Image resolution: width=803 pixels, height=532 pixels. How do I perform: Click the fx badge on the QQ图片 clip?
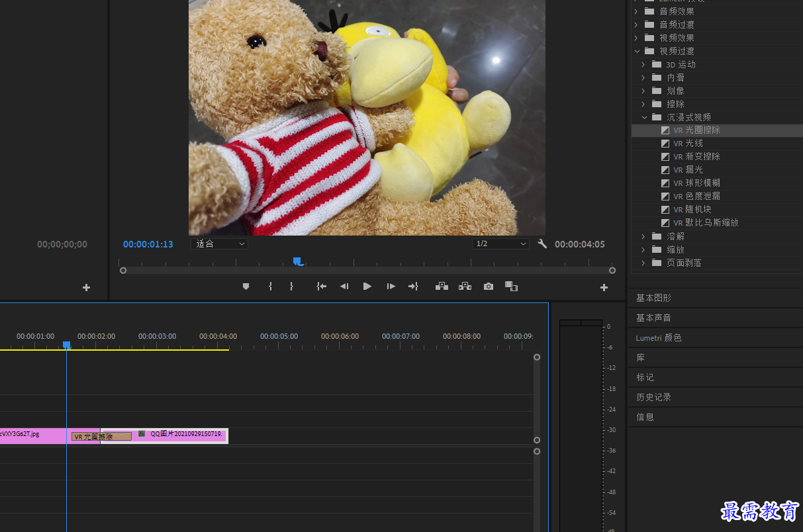[142, 434]
